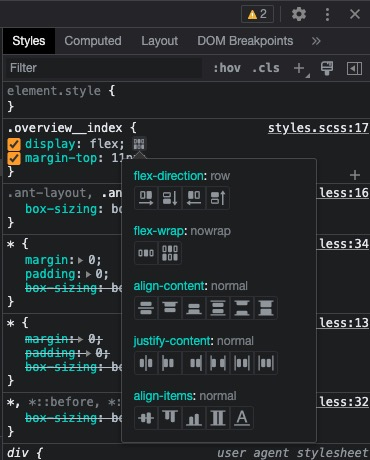Choose flex-wrap wrap icon
Image resolution: width=370 pixels, height=460 pixels.
[170, 253]
